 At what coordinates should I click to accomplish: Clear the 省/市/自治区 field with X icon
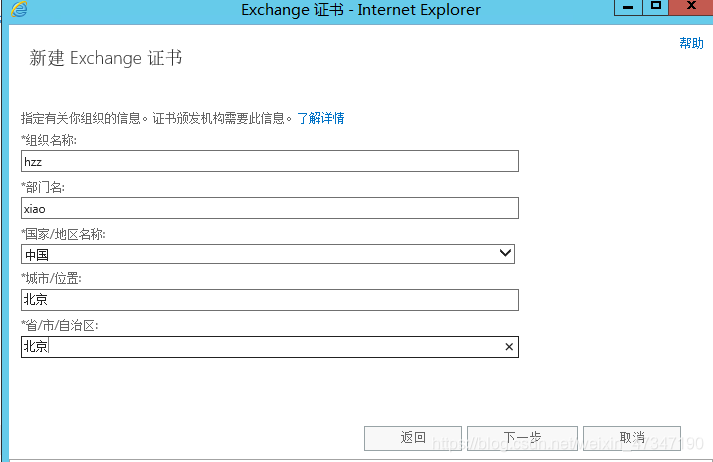(x=509, y=347)
